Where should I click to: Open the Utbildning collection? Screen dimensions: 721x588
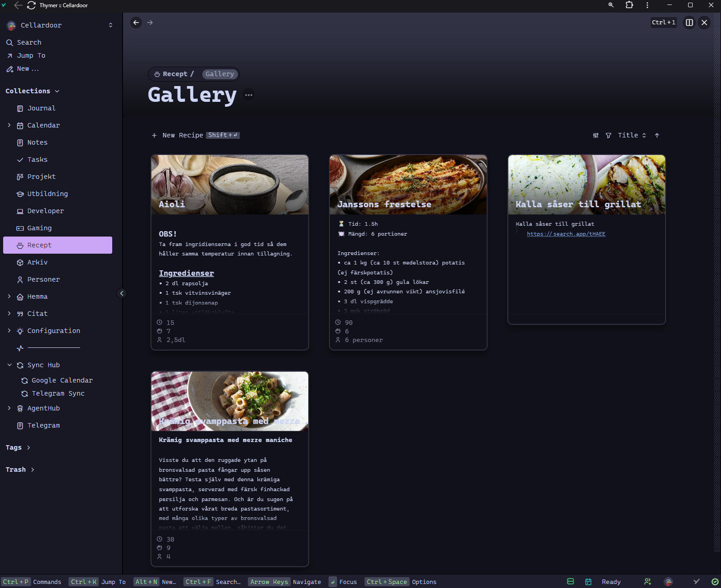58,194
